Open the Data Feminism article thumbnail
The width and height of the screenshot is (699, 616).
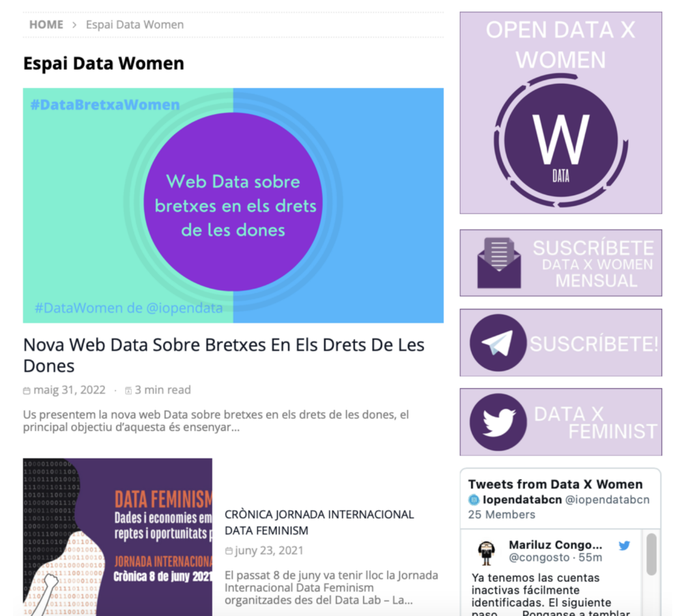coord(117,537)
